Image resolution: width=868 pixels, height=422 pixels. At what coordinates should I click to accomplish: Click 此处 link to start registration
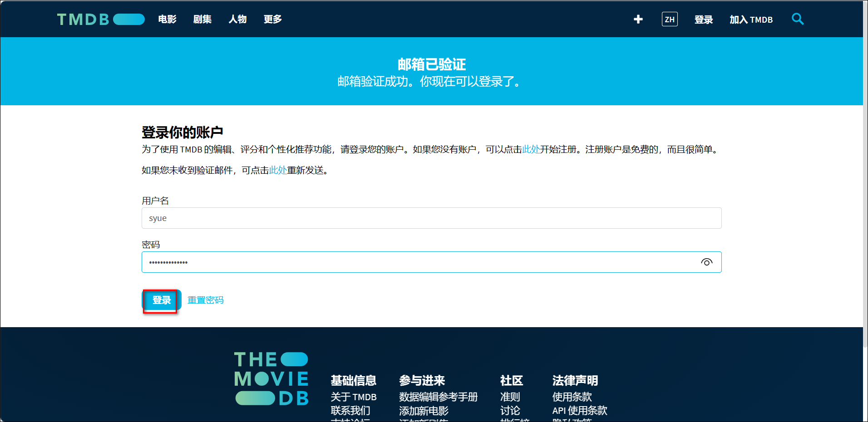click(531, 149)
